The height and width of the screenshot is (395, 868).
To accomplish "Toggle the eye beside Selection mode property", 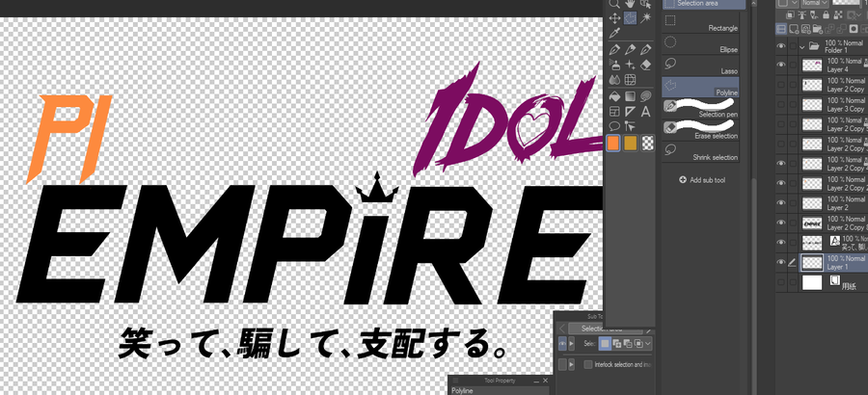I will pos(562,344).
